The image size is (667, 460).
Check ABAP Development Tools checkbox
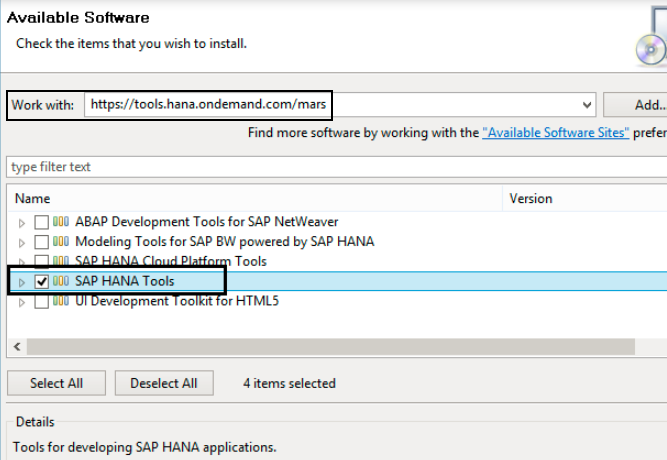coord(41,222)
